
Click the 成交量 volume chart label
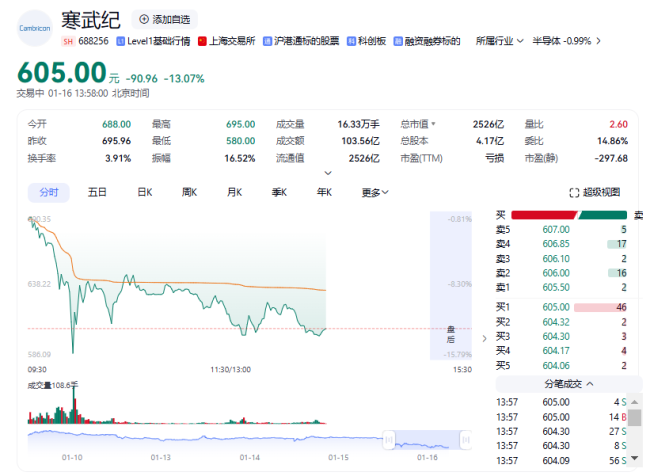[53, 386]
